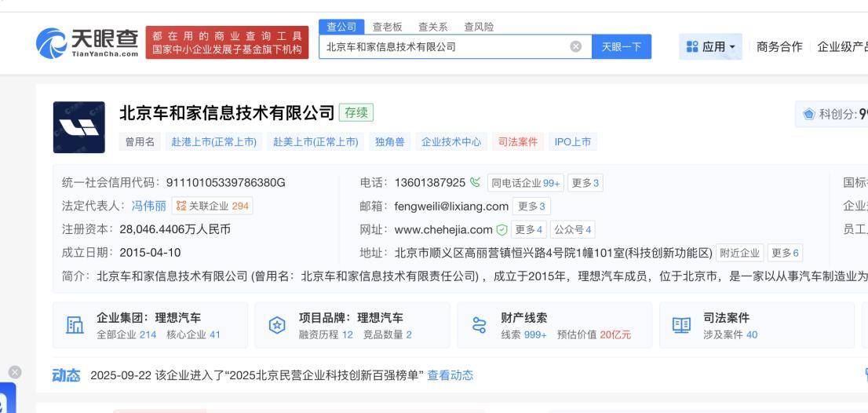Expand 更多 6 next to address
Image resolution: width=868 pixels, height=413 pixels.
point(785,253)
